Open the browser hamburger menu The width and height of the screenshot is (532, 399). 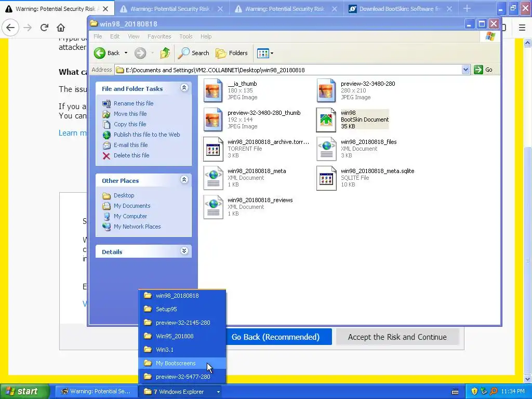point(522,28)
